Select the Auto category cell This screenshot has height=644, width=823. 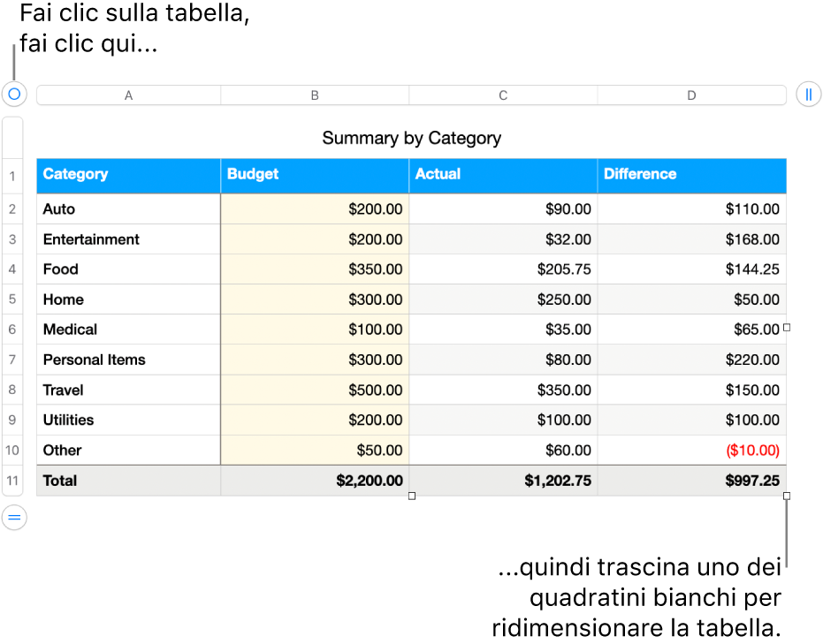tap(128, 208)
